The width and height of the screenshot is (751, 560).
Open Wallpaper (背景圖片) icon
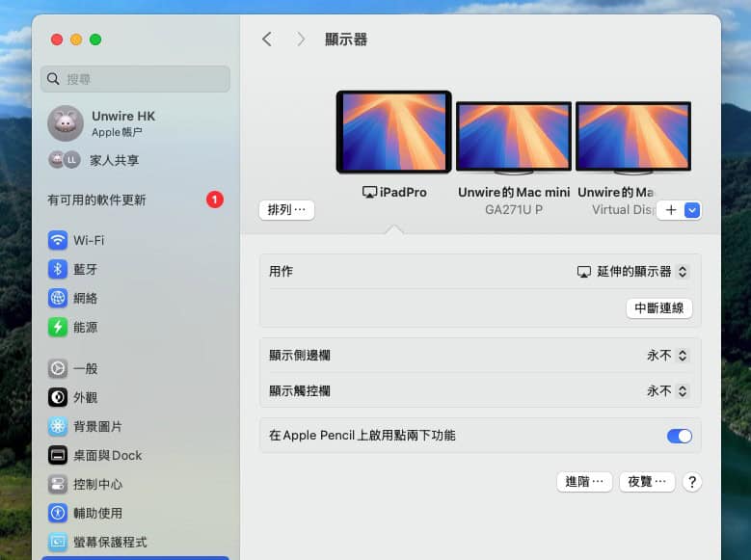(x=58, y=426)
